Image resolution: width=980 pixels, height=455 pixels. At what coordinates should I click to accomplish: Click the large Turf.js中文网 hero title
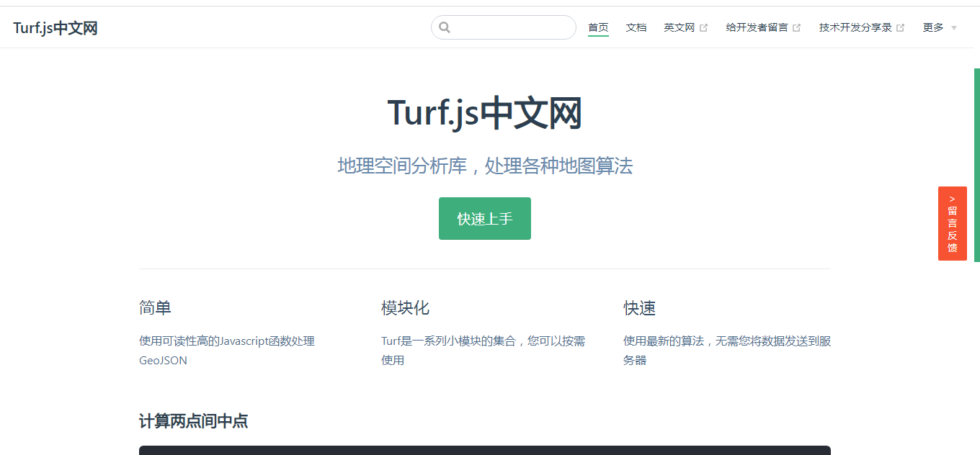tap(485, 114)
